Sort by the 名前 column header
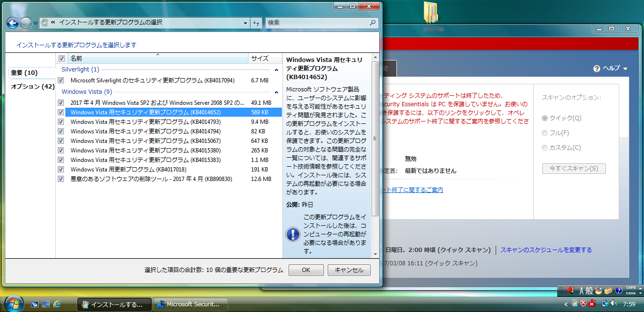Screen dimensions: 644x312 click(158, 58)
